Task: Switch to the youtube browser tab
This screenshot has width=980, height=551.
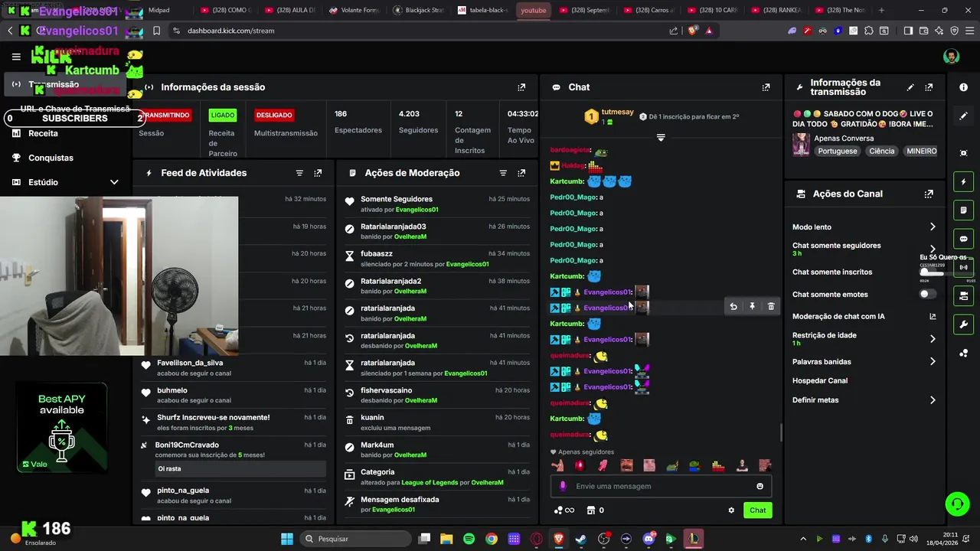Action: point(534,11)
